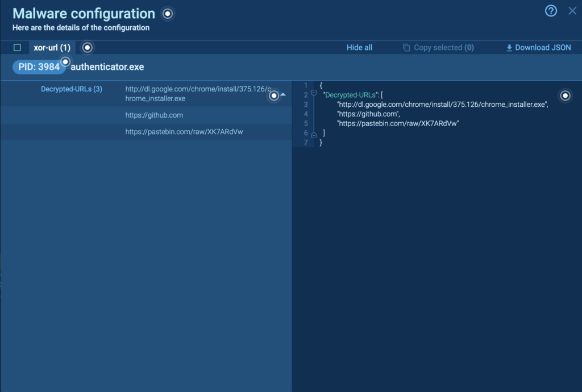This screenshot has height=392, width=582.
Task: Click the Hide all link
Action: tap(359, 48)
